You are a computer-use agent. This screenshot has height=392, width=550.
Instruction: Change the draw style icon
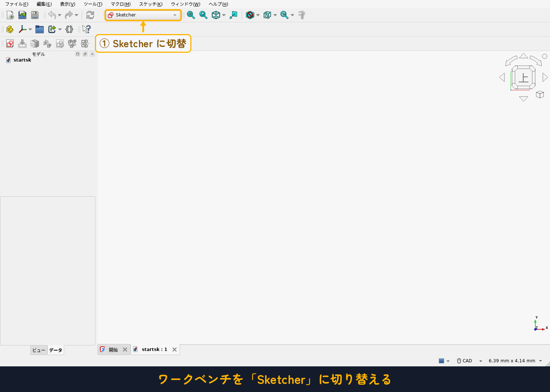[250, 15]
